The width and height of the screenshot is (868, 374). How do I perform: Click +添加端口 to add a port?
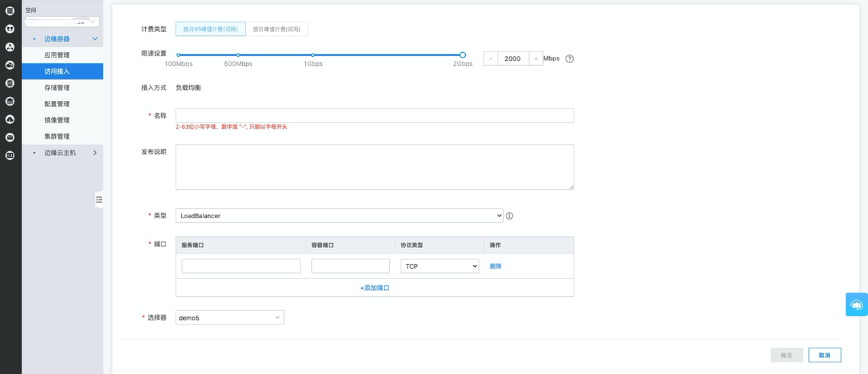coord(374,288)
